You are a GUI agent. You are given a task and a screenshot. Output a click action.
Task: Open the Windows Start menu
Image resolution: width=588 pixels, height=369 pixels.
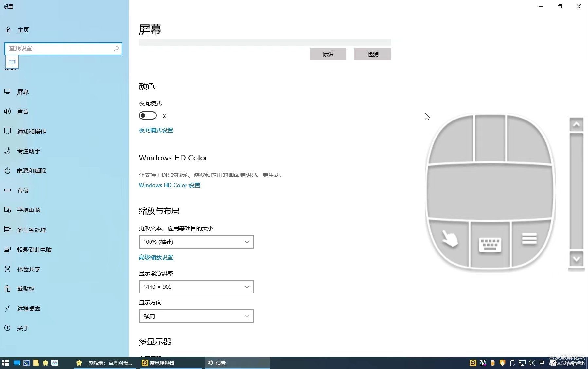click(5, 363)
